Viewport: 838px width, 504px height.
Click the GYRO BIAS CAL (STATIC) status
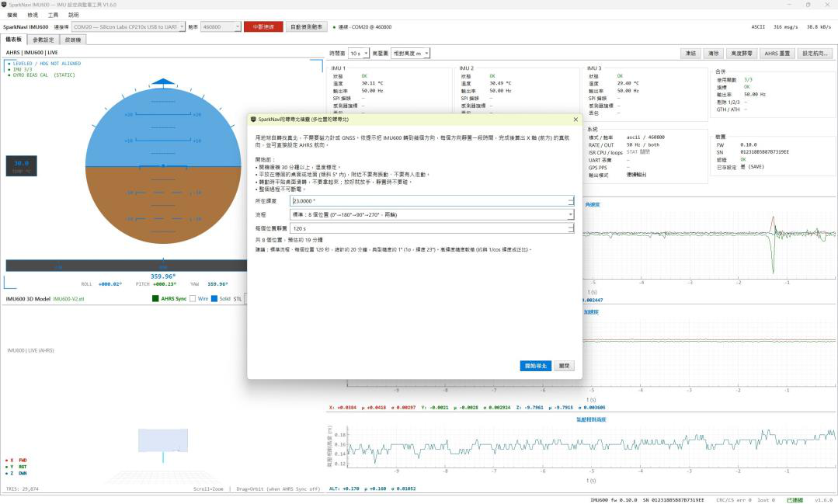pos(42,75)
